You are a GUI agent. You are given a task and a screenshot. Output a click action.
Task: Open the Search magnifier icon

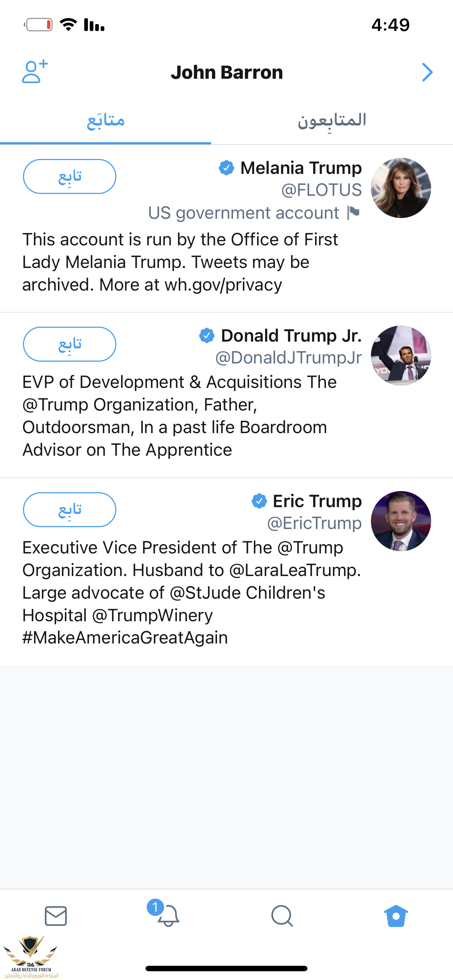click(282, 916)
